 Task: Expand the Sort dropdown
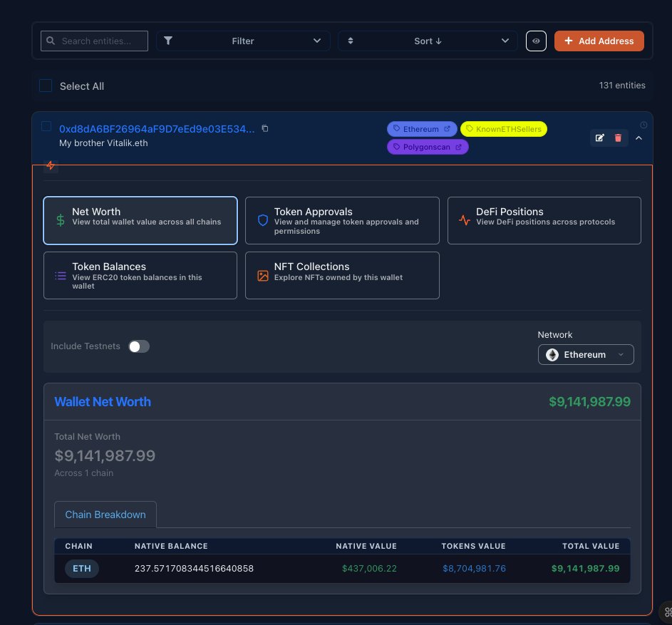[x=427, y=41]
